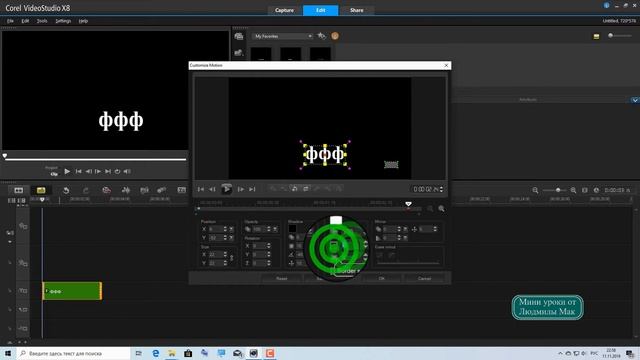Image resolution: width=640 pixels, height=360 pixels.
Task: Open system volume control in main preview
Action: [127, 171]
